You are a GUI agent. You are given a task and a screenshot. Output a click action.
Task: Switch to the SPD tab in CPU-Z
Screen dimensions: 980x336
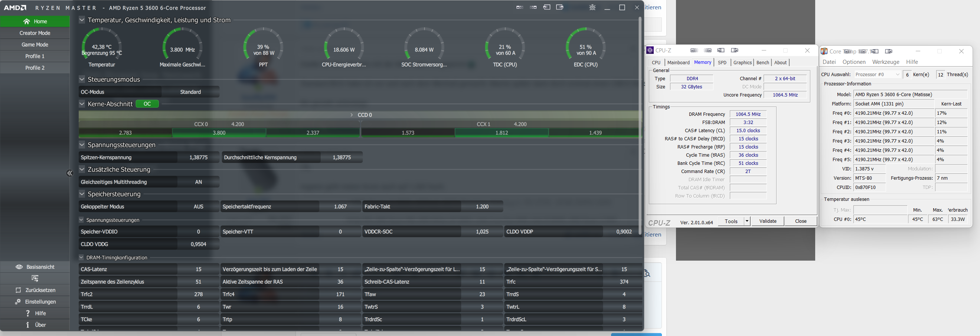click(x=722, y=62)
